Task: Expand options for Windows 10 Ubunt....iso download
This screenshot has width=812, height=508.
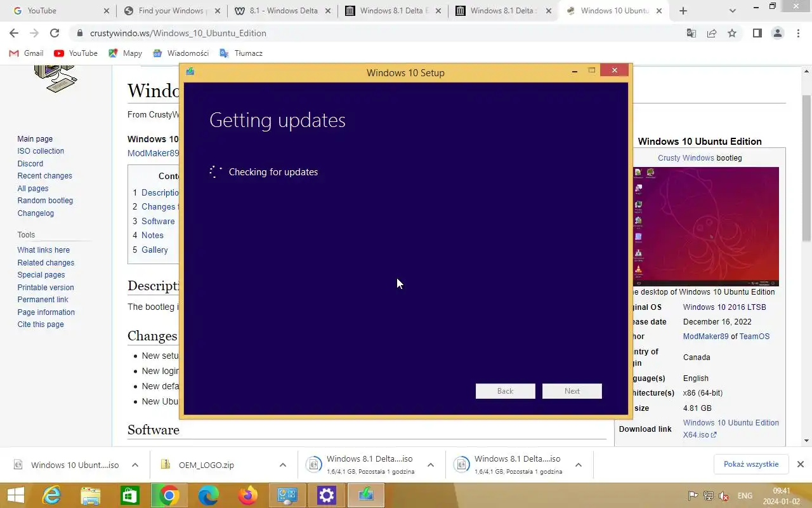Action: coord(135,465)
